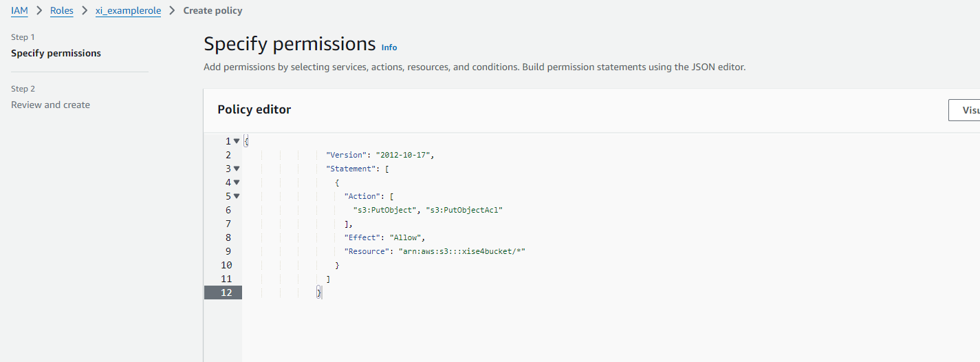Click line number 12 in the gutter

(226, 292)
